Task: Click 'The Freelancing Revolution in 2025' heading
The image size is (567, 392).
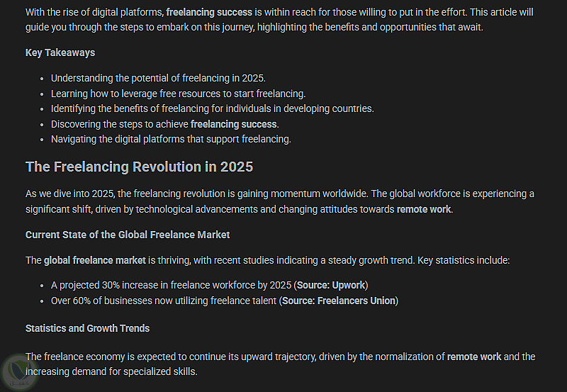Action: point(139,167)
